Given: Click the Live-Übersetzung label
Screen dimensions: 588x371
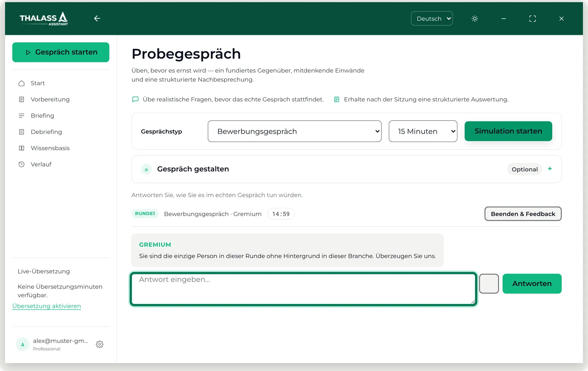Looking at the screenshot, I should pyautogui.click(x=44, y=271).
